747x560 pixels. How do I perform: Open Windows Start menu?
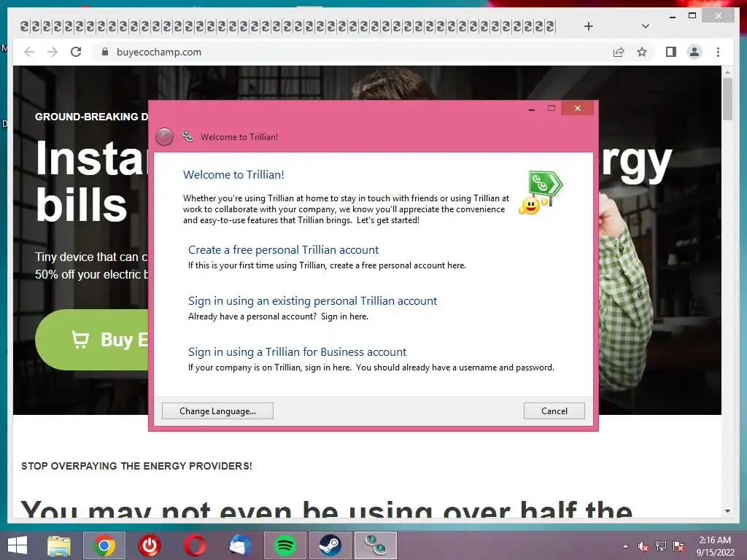pos(18,545)
